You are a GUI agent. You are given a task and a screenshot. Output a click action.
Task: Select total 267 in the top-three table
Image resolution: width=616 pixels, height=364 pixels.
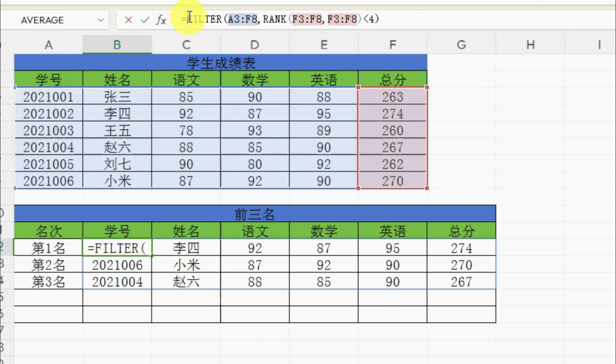click(x=462, y=281)
